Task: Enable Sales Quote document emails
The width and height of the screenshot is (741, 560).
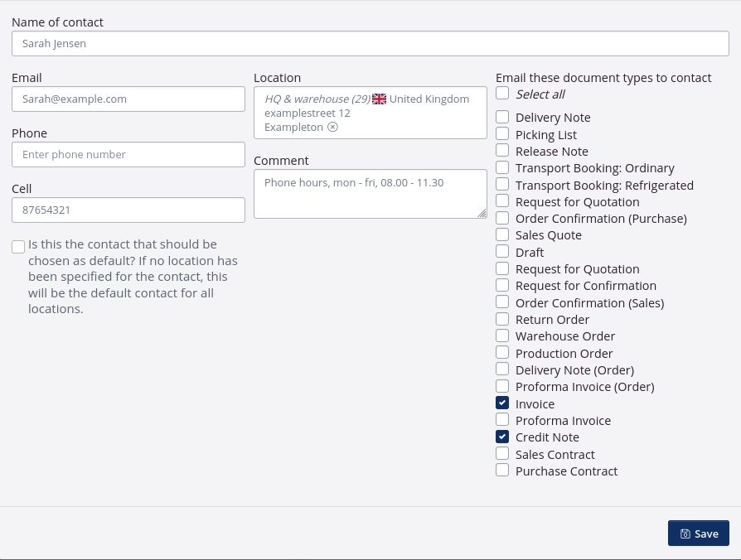Action: point(502,235)
